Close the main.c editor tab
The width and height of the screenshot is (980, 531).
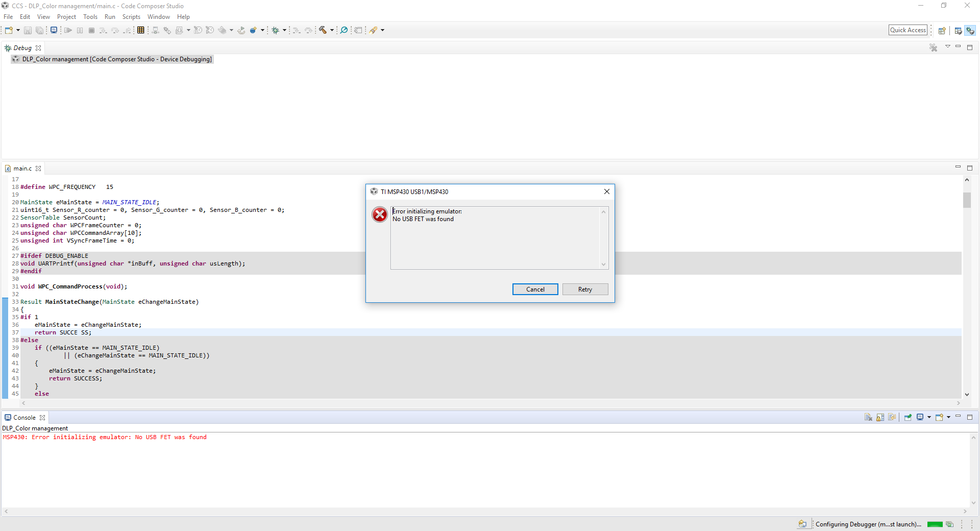(38, 168)
